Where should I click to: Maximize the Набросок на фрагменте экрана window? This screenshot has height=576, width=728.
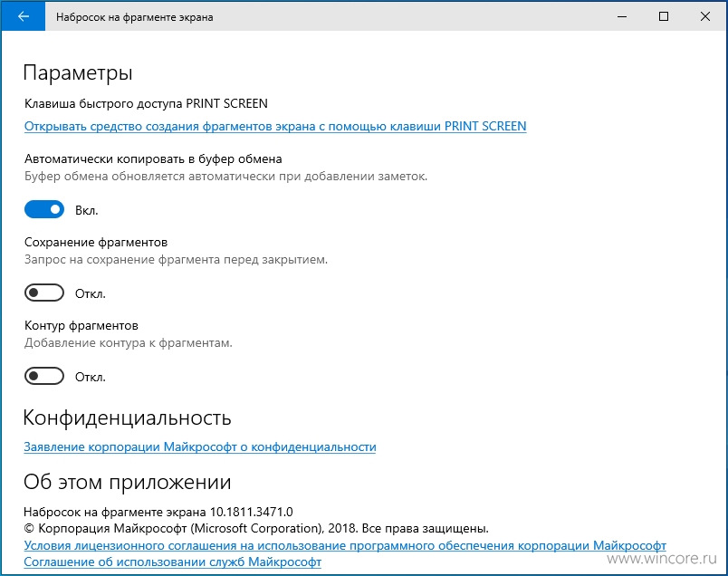664,16
